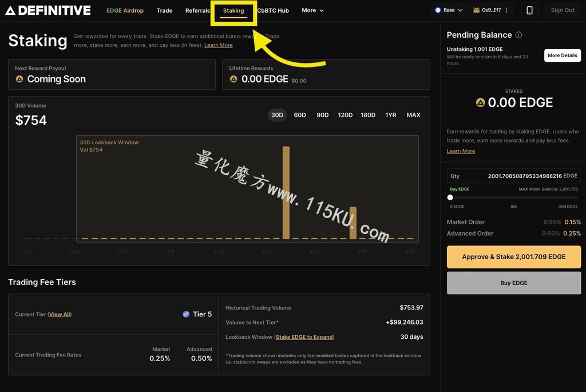Open the Referrals page
The image size is (586, 392).
[197, 10]
